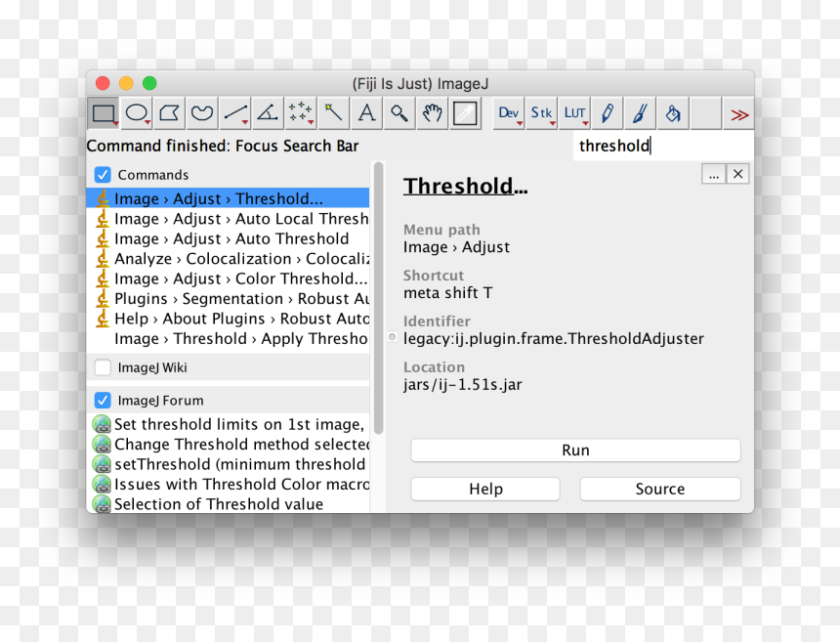Select the Wand tracing tool
Viewport: 840px width, 642px height.
[x=333, y=113]
